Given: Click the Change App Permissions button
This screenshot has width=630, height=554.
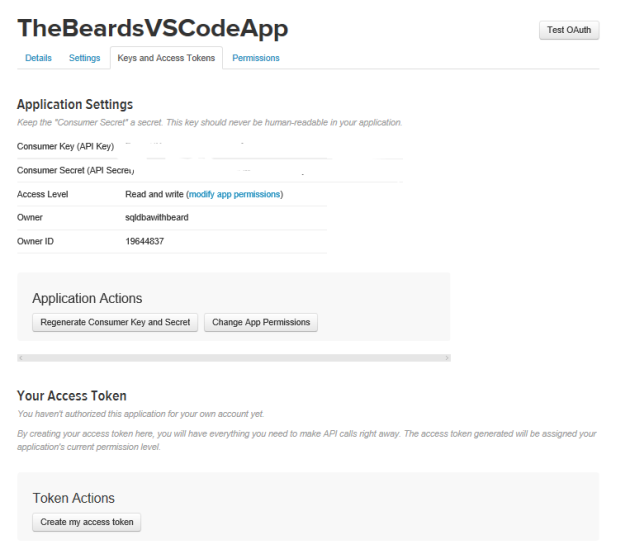Looking at the screenshot, I should (x=261, y=323).
